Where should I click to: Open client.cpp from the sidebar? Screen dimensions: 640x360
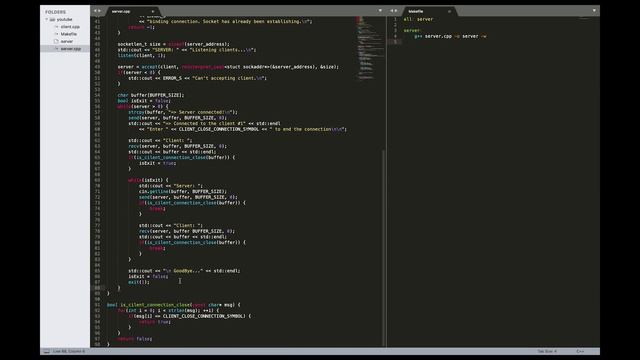coord(70,27)
